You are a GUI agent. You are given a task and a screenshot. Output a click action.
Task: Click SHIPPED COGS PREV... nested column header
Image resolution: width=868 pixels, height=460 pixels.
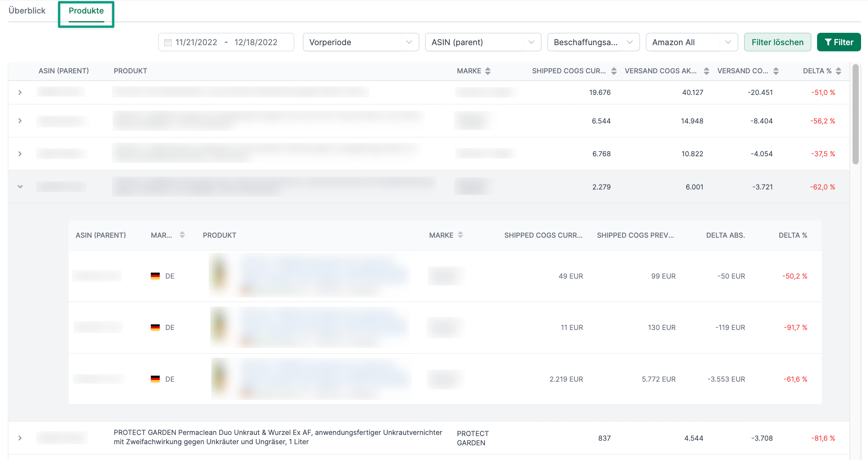point(635,235)
